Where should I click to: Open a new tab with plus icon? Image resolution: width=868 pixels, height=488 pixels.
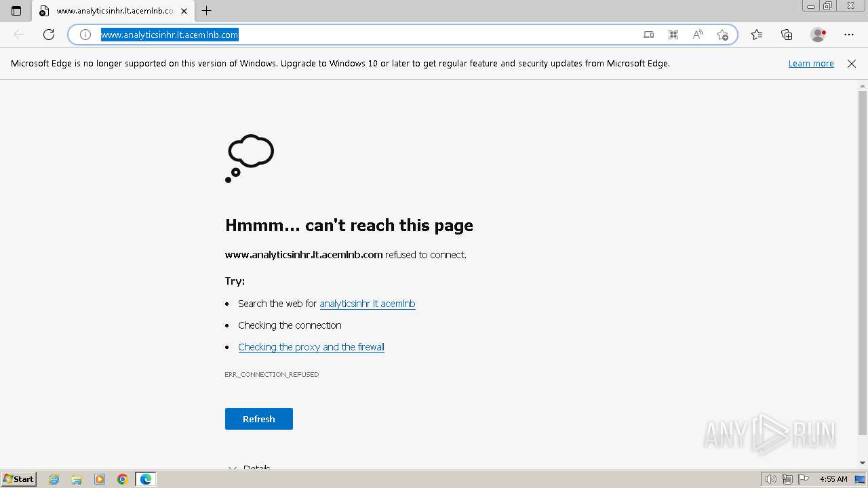tap(207, 11)
